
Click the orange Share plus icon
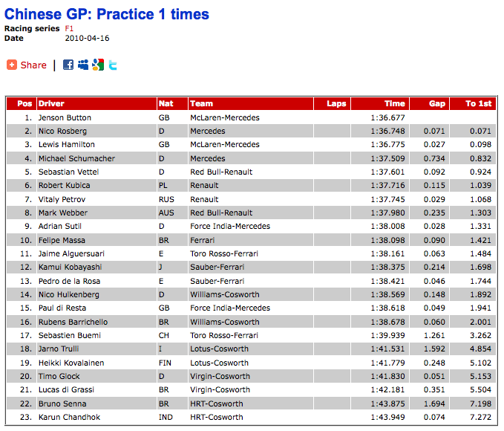click(12, 65)
